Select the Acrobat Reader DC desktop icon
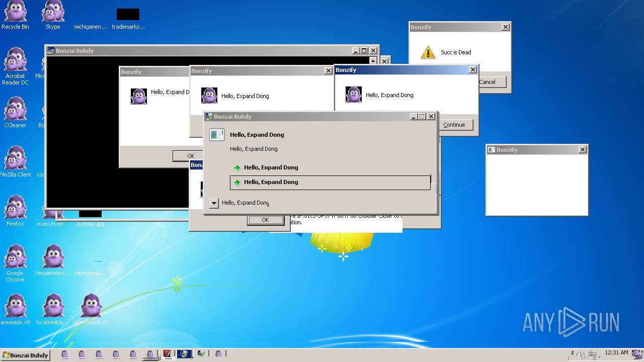Image resolution: width=644 pixels, height=362 pixels. click(15, 66)
